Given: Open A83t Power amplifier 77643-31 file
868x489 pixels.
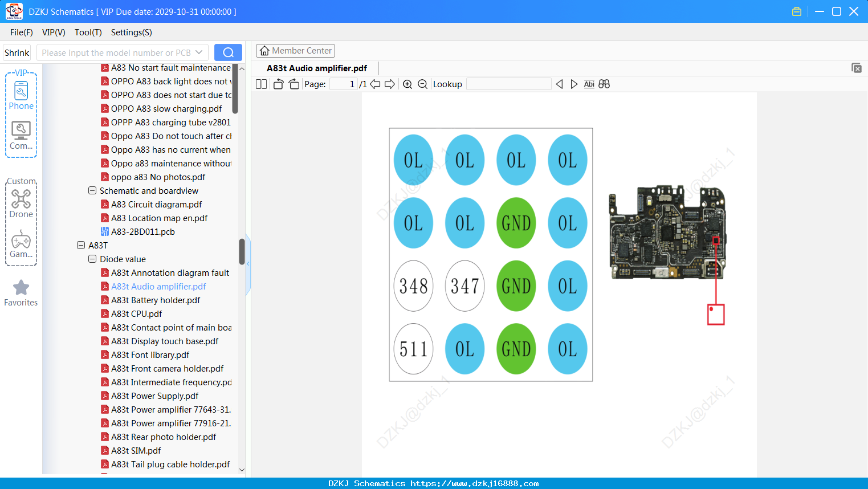Looking at the screenshot, I should point(170,410).
